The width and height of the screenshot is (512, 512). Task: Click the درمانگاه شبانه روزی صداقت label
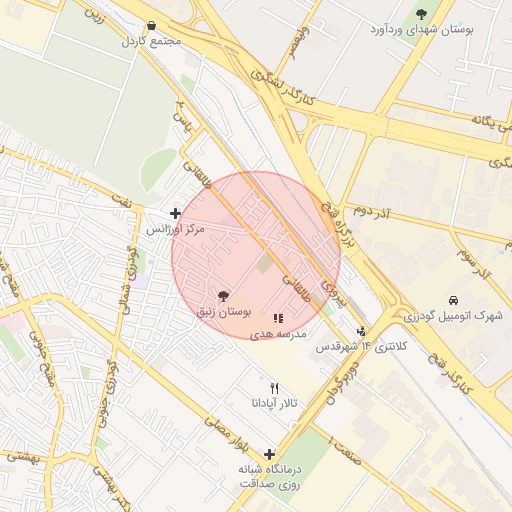click(270, 477)
